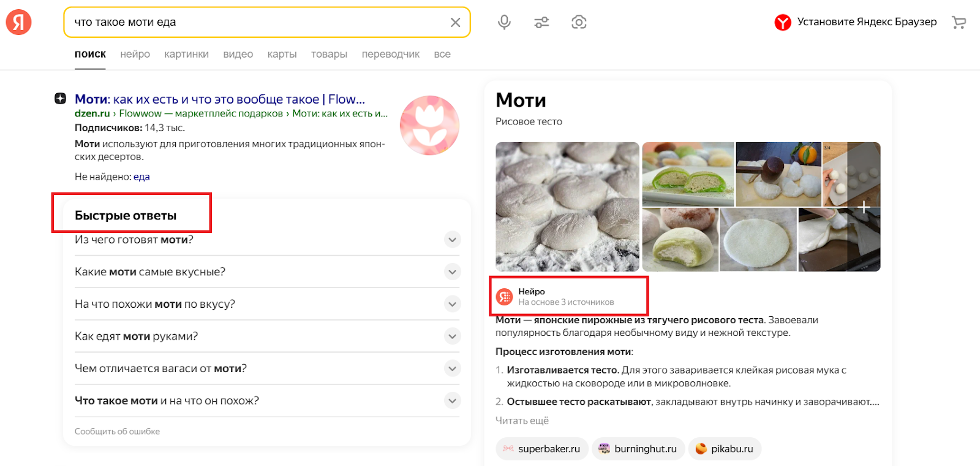
Task: Expand 'Чем отличается вагаси от моти?'
Action: click(452, 369)
